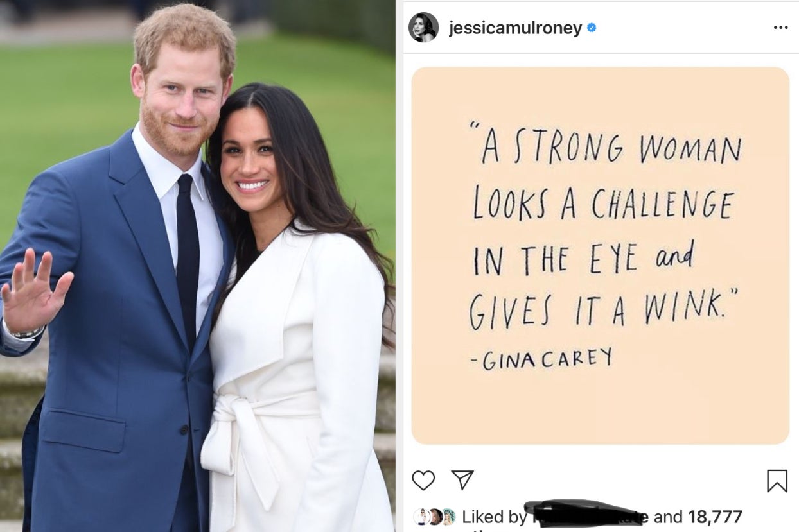The width and height of the screenshot is (799, 532).
Task: Click the blue verified badge
Action: (x=592, y=28)
